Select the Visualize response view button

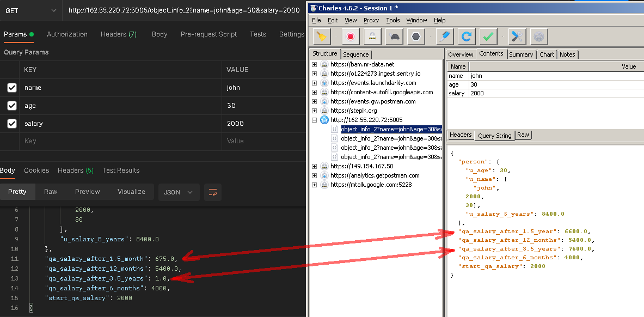[x=131, y=192]
